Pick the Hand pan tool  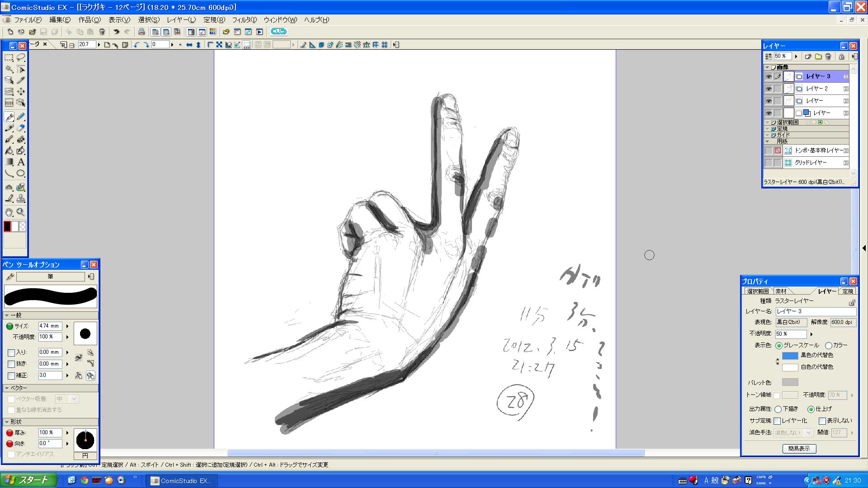pyautogui.click(x=9, y=212)
